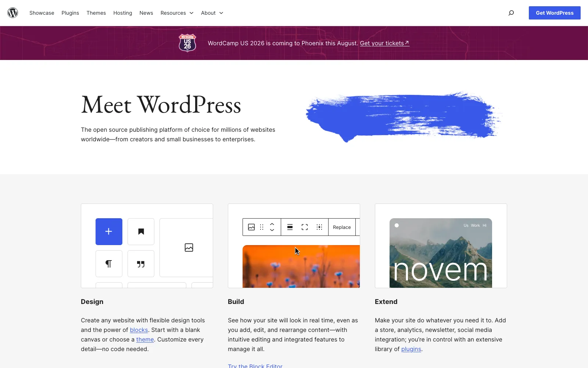
Task: Open the Themes menu item
Action: click(96, 13)
